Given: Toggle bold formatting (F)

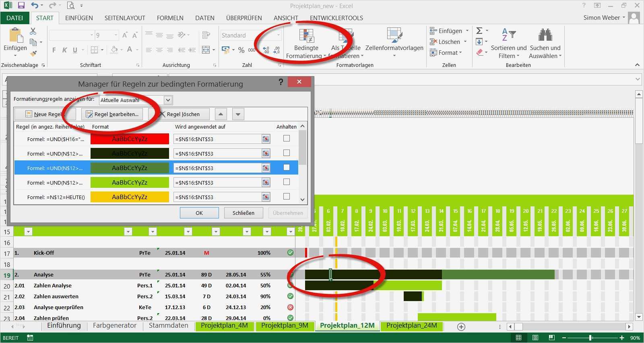Looking at the screenshot, I should pos(54,50).
